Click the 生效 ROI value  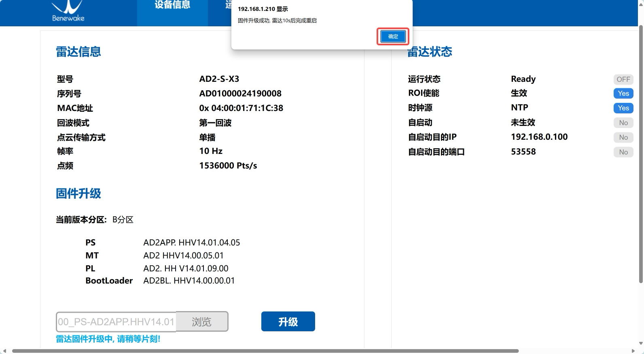[x=519, y=93]
